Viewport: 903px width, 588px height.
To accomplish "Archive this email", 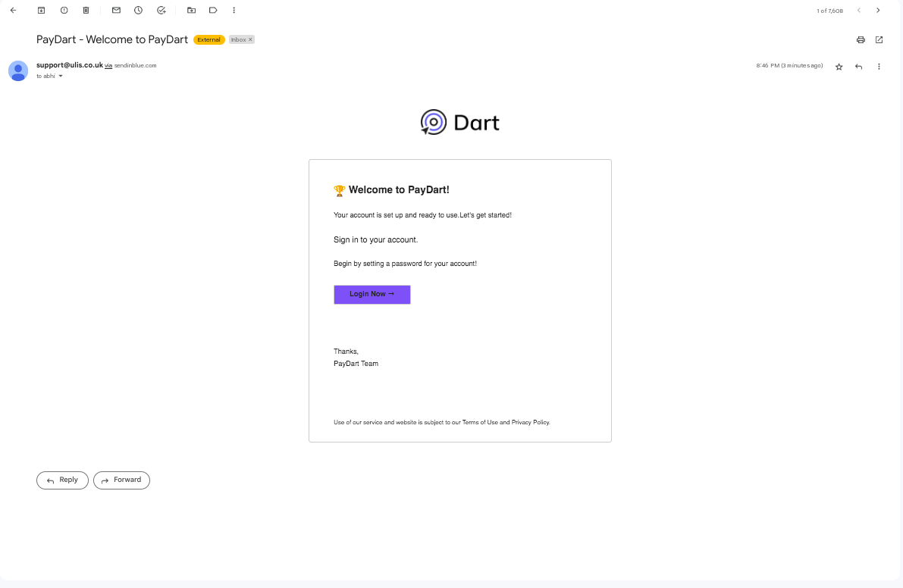I will pyautogui.click(x=42, y=11).
